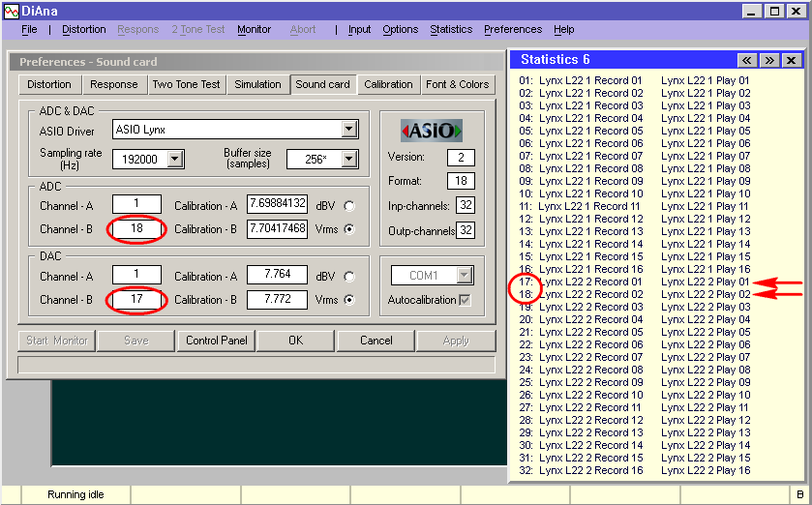This screenshot has height=505, width=812.
Task: Open the Monitor menu
Action: coord(255,29)
